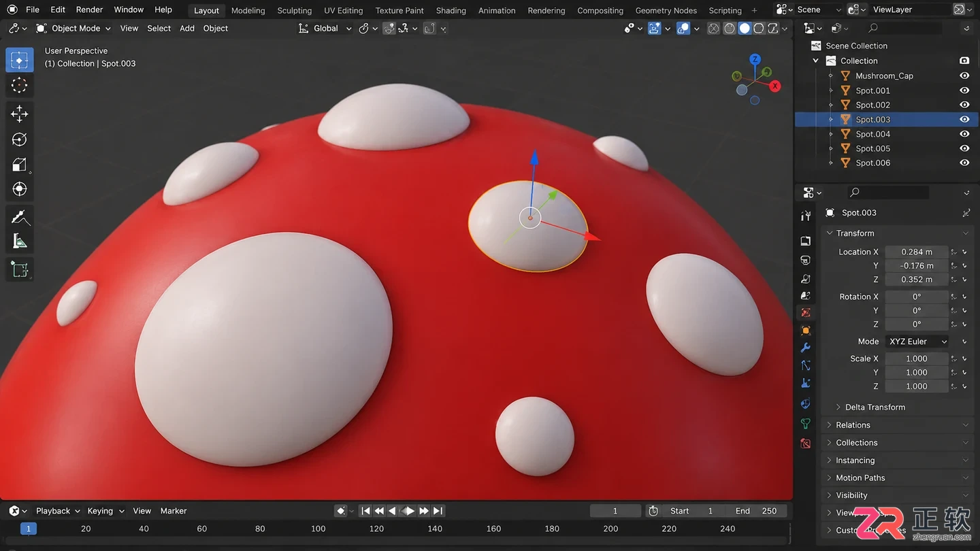Open the Add menu in viewport header
The image size is (980, 551).
pos(187,29)
